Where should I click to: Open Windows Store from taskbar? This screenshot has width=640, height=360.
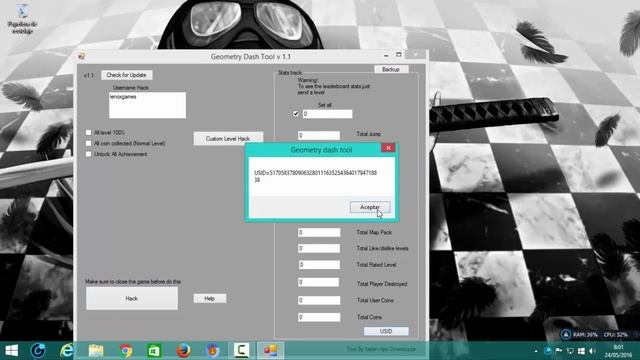point(154,351)
